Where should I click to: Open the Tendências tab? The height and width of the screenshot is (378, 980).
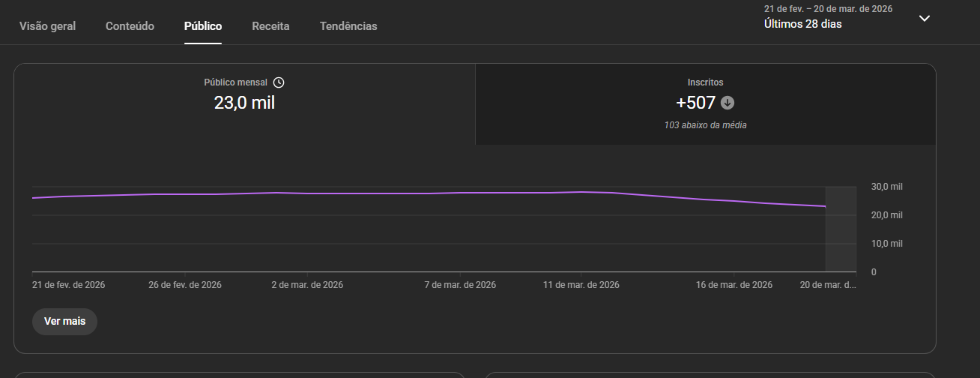coord(348,26)
